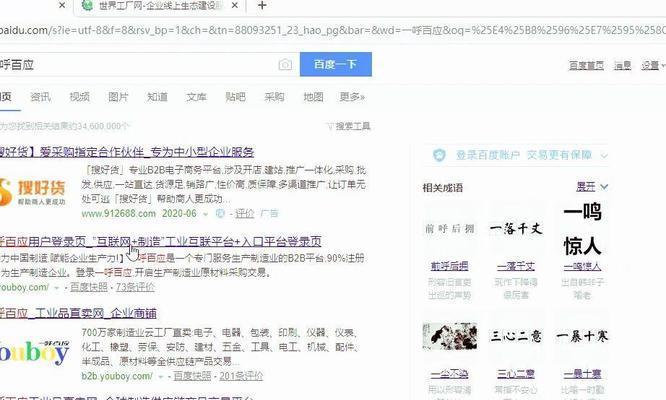Expand dropdown arrow next to b2b.youboy.com/
The height and width of the screenshot is (400, 666).
pos(161,377)
